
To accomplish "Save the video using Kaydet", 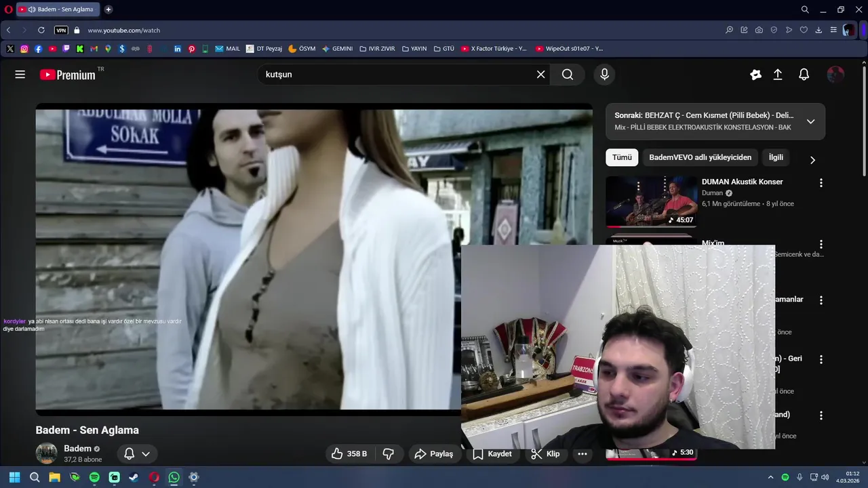I will 492,453.
